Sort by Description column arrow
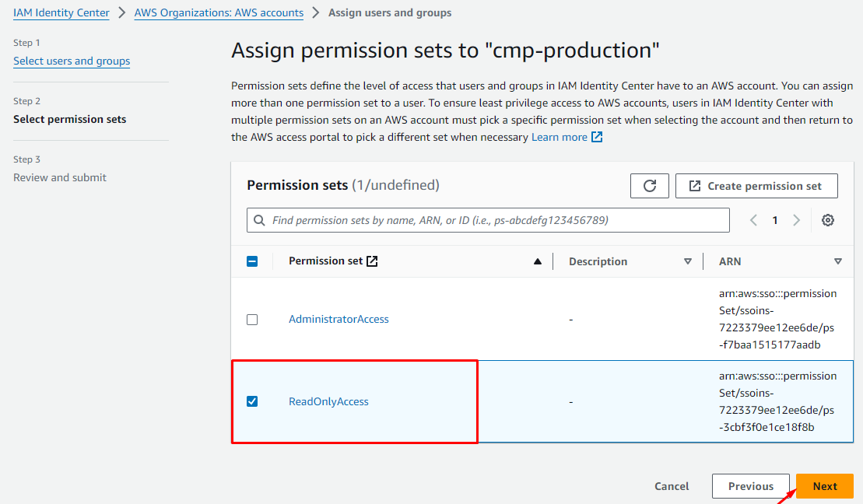Image resolution: width=863 pixels, height=504 pixels. pyautogui.click(x=687, y=262)
